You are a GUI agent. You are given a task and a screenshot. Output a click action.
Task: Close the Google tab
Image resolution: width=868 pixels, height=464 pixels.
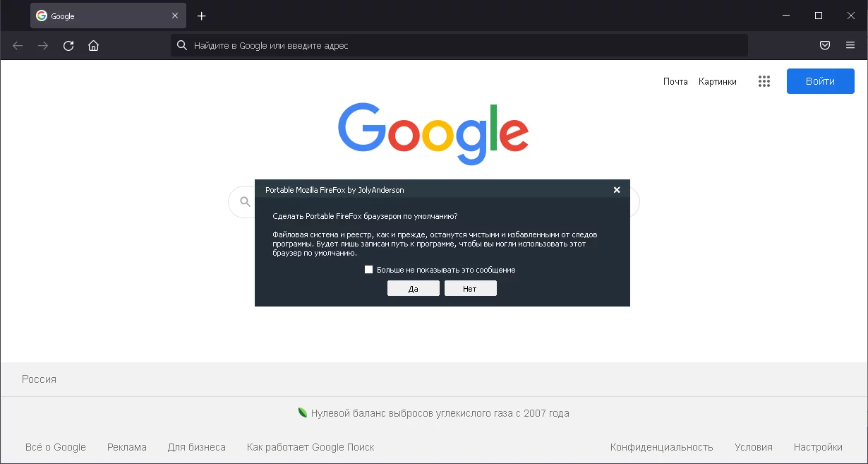[175, 16]
